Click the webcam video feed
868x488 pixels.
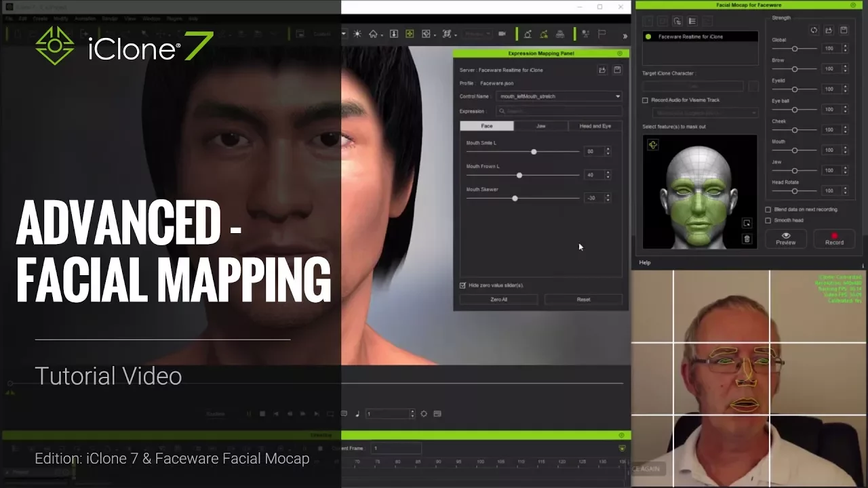pos(749,379)
